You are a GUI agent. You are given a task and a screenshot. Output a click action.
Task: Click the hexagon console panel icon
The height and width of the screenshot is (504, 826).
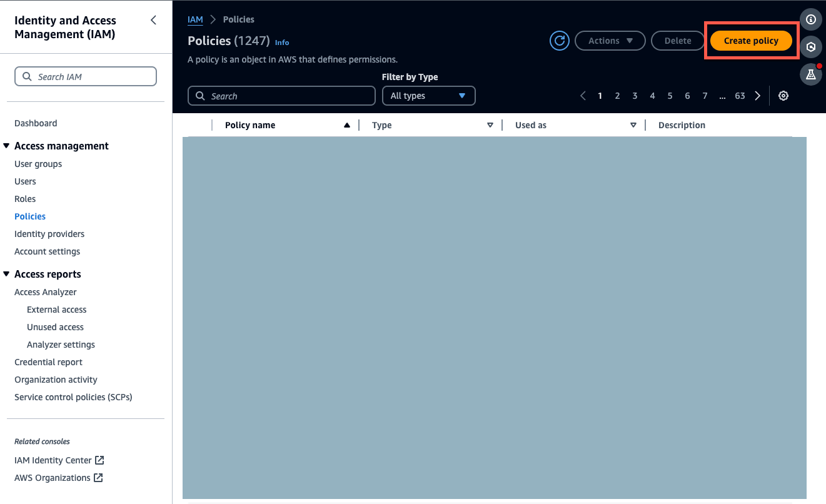coord(811,47)
